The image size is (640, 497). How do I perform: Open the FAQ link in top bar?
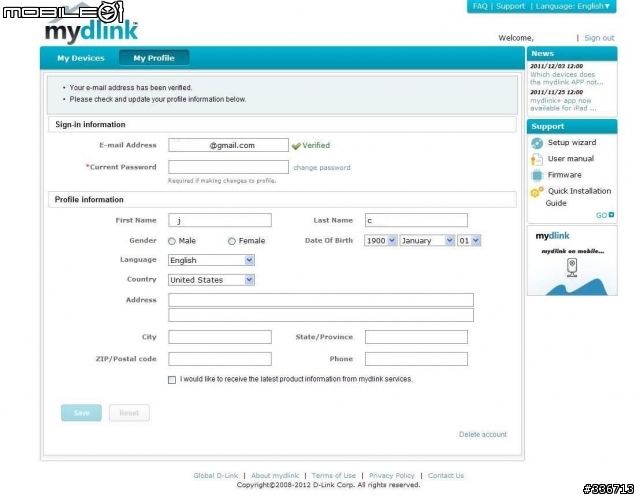(x=480, y=6)
